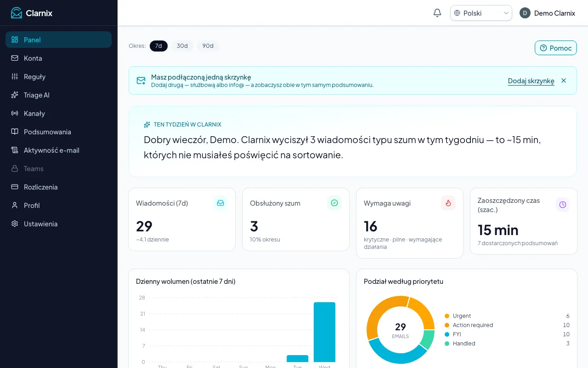Click the 15 min saved time value
The image size is (588, 368).
click(498, 230)
